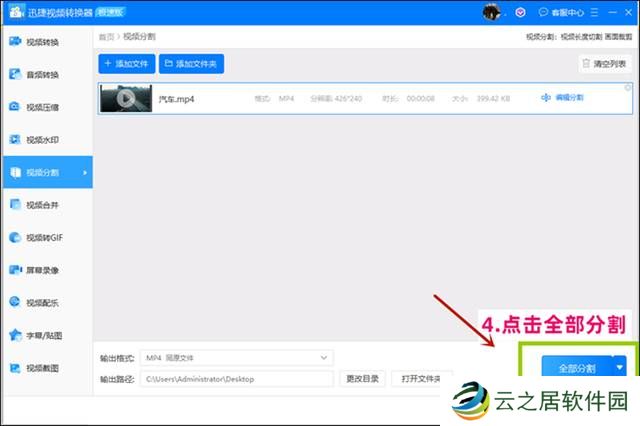Clear the list with 清空列表
Viewport: 640px width, 426px height.
tap(605, 64)
